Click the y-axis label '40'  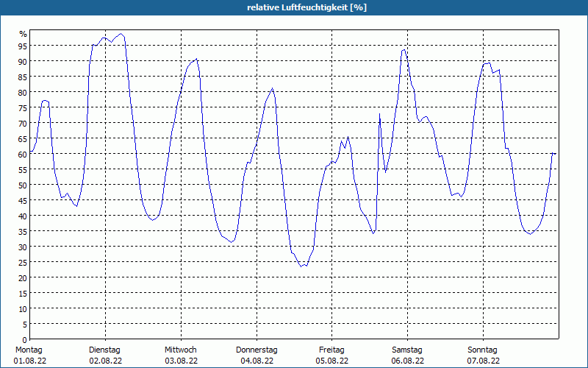click(x=24, y=216)
